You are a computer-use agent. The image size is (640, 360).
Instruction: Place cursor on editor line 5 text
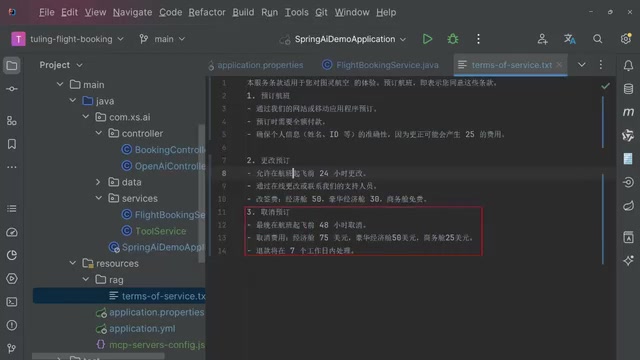(376, 134)
